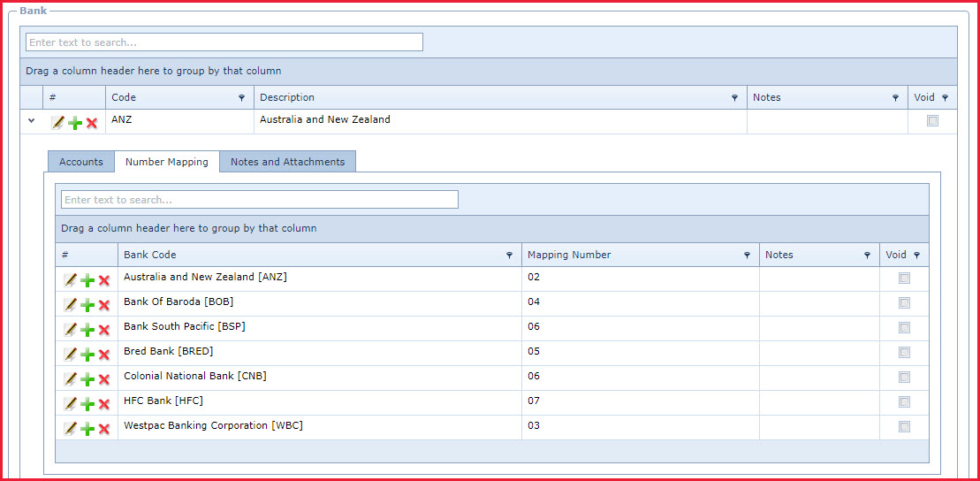Tick Void for Australia and New Zealand [ANZ] mapping

(904, 279)
